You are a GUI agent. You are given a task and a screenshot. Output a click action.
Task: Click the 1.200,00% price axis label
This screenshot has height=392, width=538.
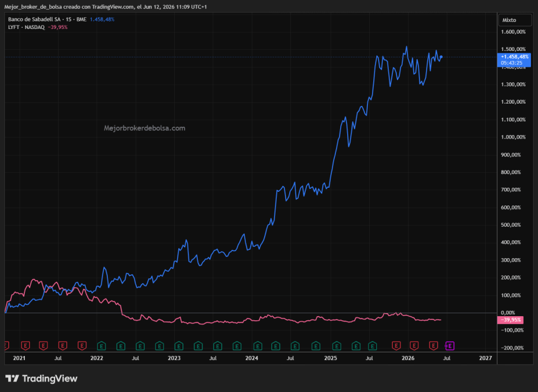click(x=513, y=102)
